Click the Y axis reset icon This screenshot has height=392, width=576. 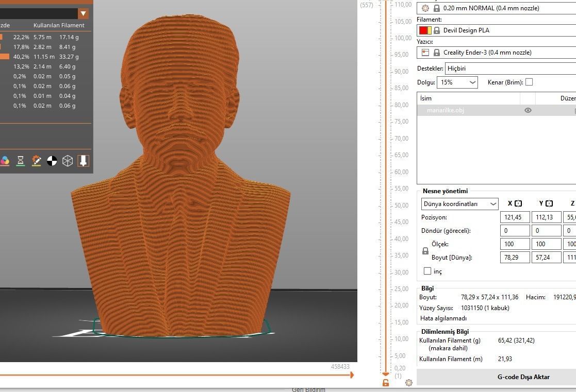click(549, 203)
